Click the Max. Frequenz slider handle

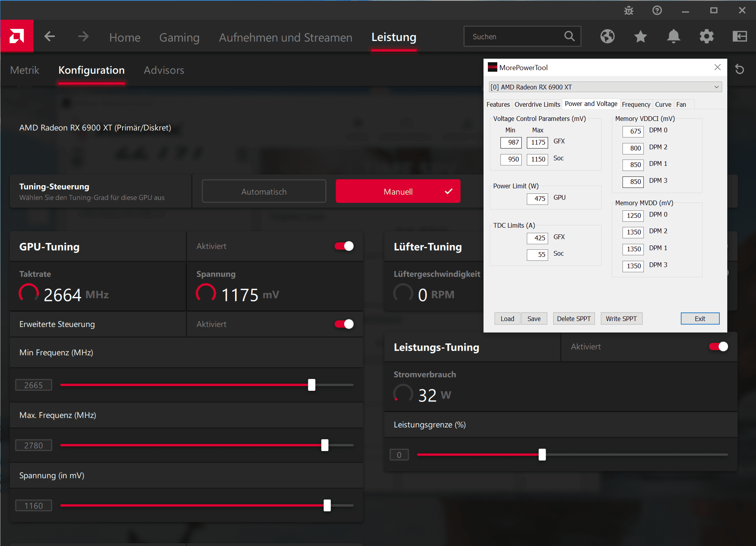coord(325,445)
